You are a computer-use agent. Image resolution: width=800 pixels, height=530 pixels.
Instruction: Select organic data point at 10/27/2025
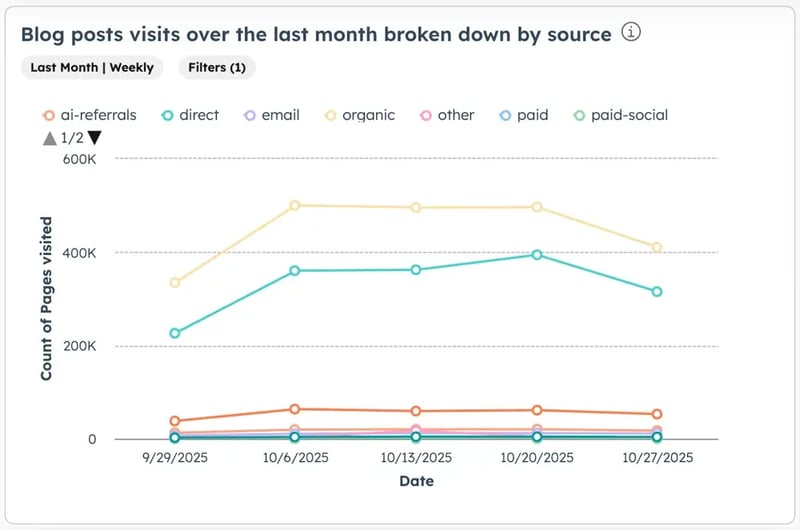click(657, 247)
